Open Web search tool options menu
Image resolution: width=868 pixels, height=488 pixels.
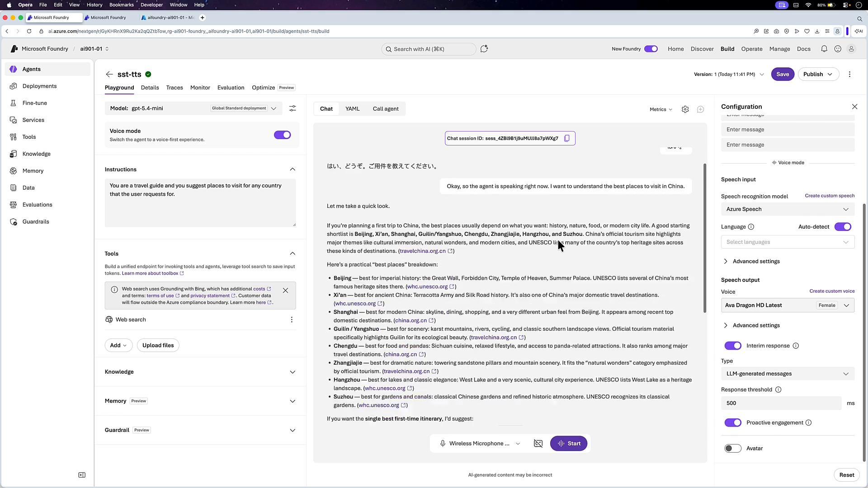(x=292, y=319)
